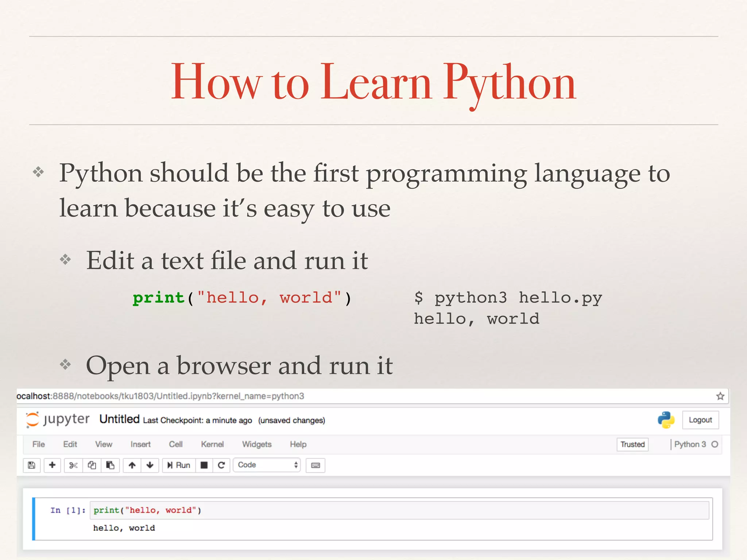Open the View menu
The height and width of the screenshot is (560, 747).
coord(104,444)
